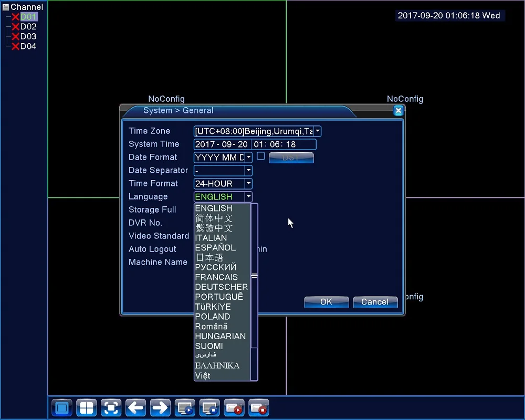525x420 pixels.
Task: Enable the DST checkbox
Action: coord(261,156)
